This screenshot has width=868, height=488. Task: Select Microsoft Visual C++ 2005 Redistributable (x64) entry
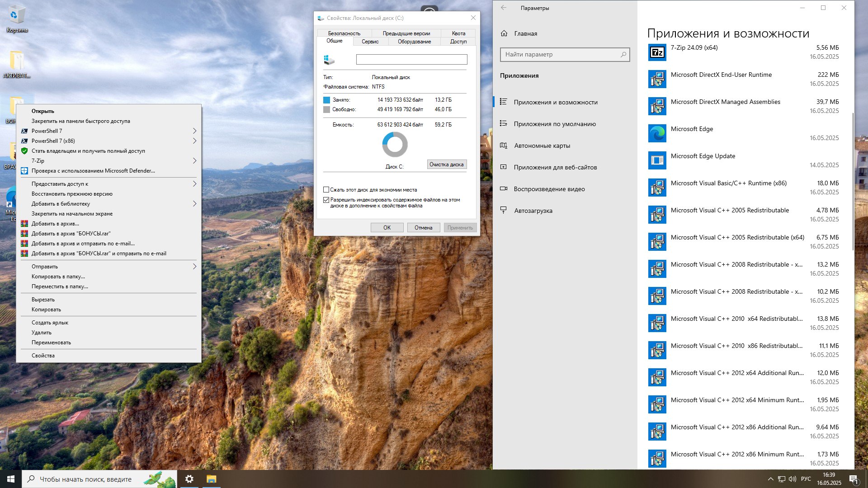744,242
